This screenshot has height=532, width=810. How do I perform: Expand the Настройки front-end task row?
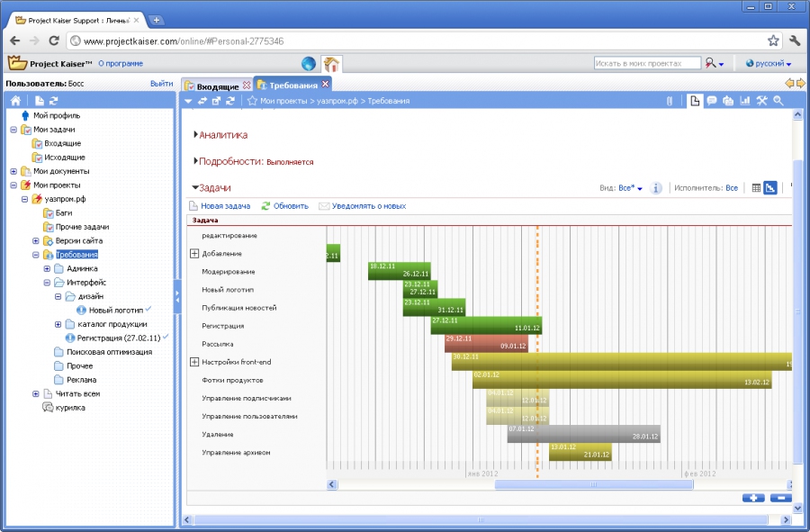194,362
